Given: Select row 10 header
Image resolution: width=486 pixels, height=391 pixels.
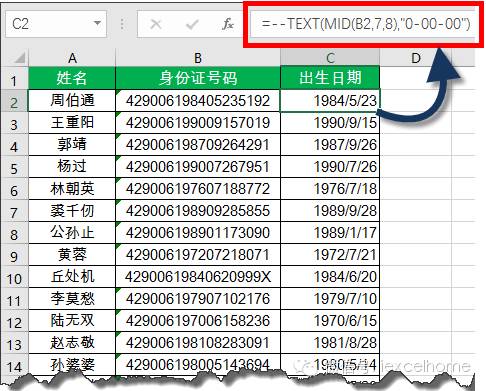Looking at the screenshot, I should pyautogui.click(x=14, y=277).
